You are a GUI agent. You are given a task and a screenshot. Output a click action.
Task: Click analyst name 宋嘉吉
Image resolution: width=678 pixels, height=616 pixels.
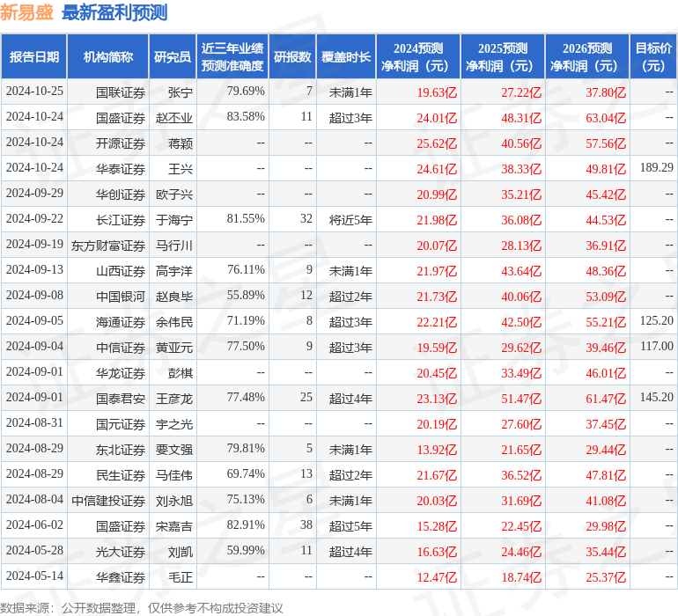(174, 526)
